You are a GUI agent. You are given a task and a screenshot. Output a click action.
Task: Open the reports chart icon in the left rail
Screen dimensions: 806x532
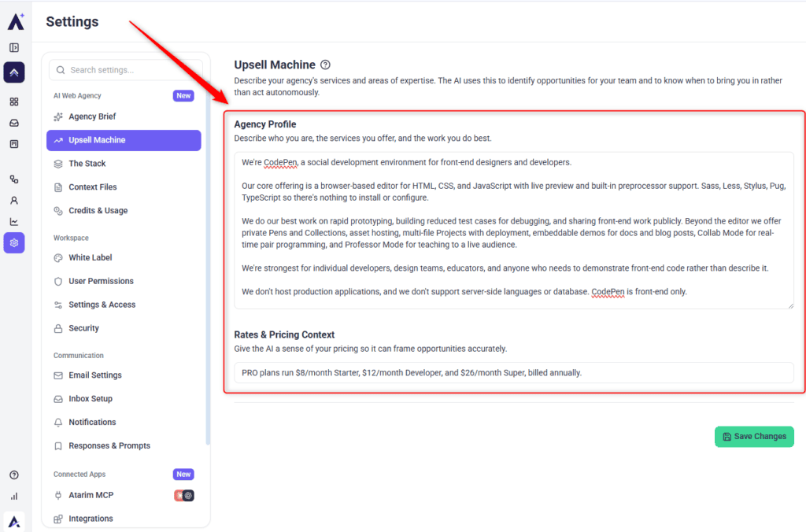[14, 222]
